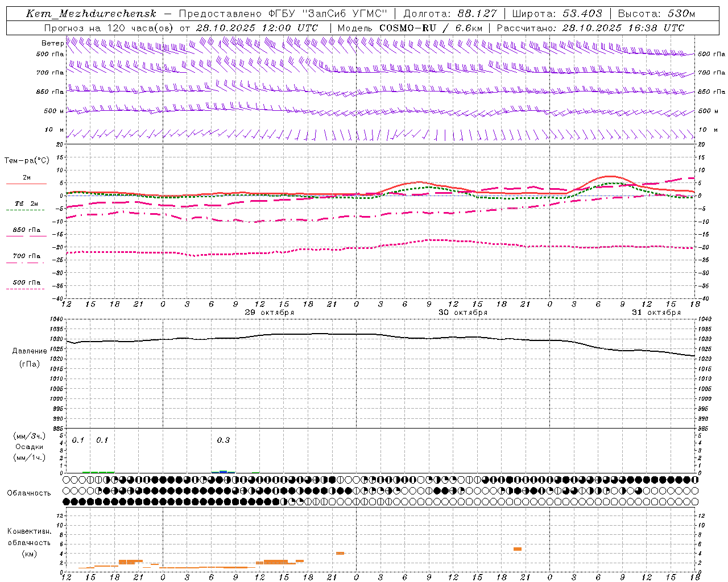Click the (мм/3ч.) precipitation unit label
The image size is (728, 582).
[30, 436]
